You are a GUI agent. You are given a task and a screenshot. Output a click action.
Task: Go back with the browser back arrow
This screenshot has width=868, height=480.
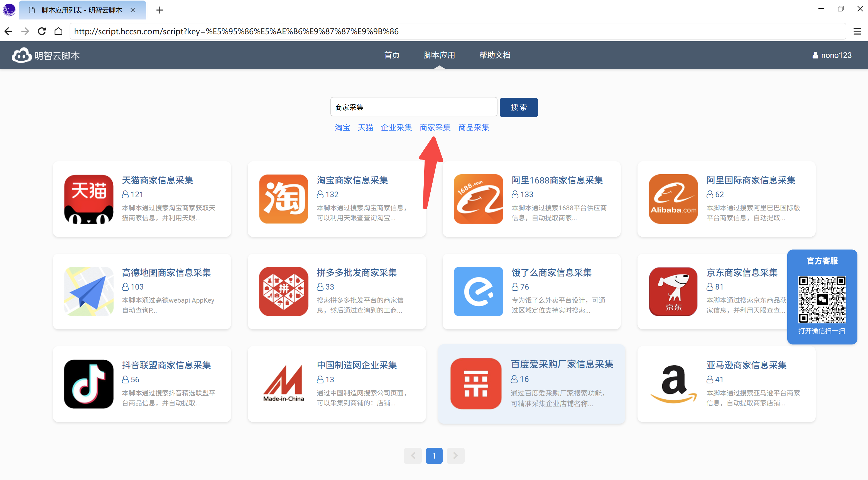tap(8, 31)
